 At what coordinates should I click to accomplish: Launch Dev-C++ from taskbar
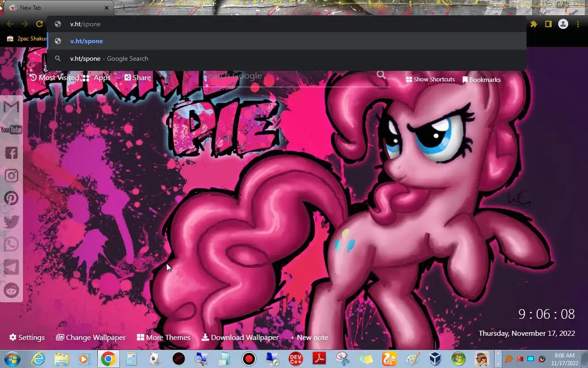[x=295, y=359]
